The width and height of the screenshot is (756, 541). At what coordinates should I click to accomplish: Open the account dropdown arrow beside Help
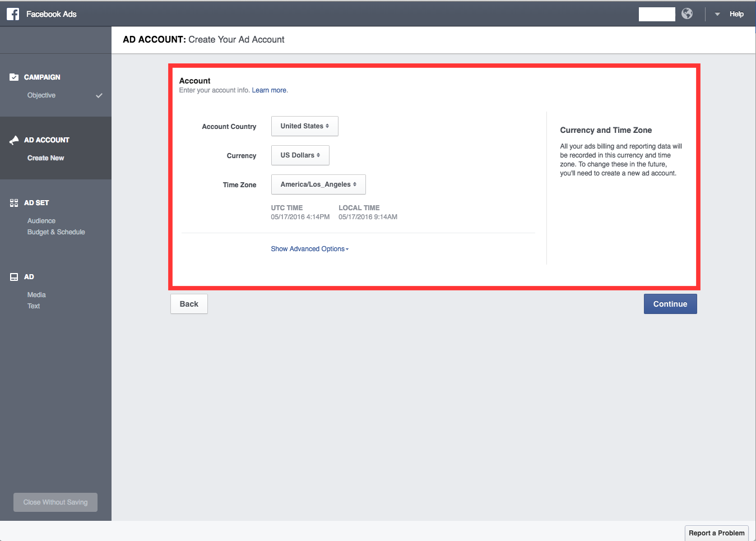click(x=717, y=14)
